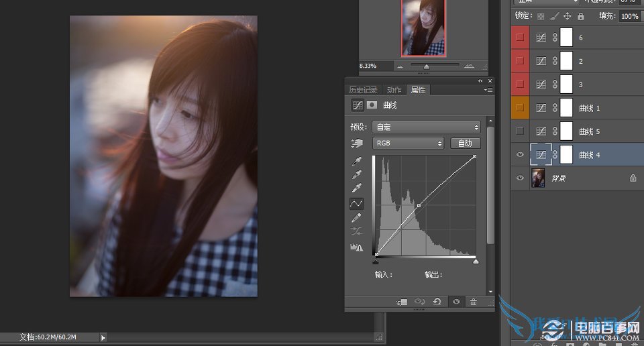Open the 预设 preset dropdown
644x346 pixels.
tap(426, 127)
